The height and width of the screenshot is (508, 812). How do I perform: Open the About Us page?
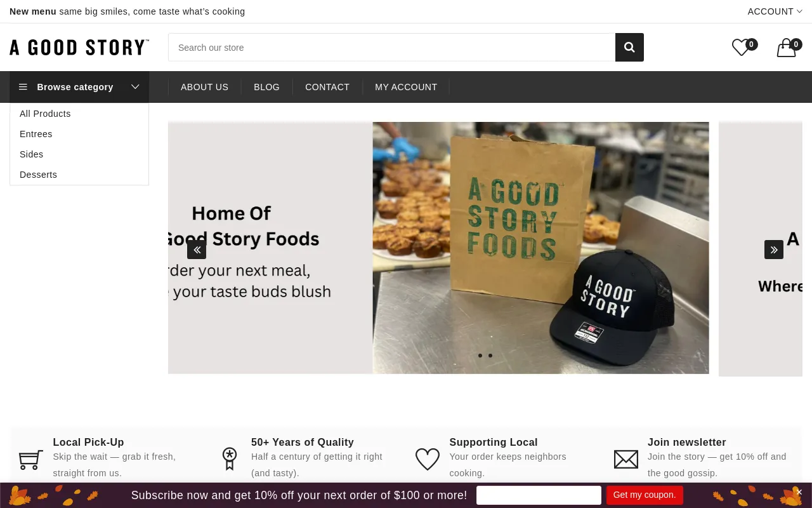click(204, 87)
